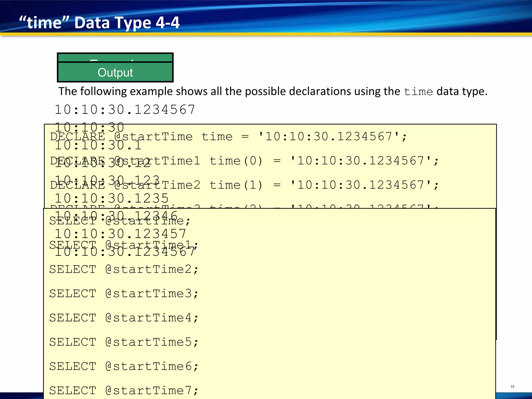Click the green Output button
Screen dimensions: 532x399
tap(115, 72)
